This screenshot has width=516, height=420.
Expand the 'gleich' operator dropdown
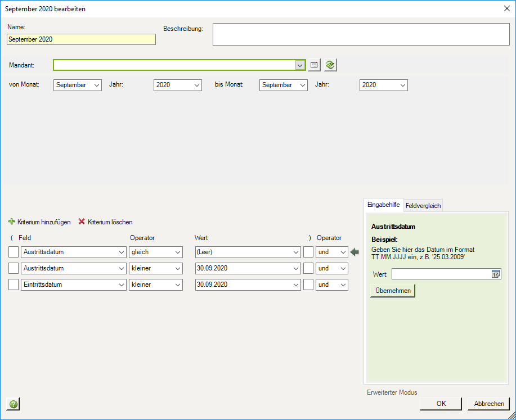[x=178, y=252]
